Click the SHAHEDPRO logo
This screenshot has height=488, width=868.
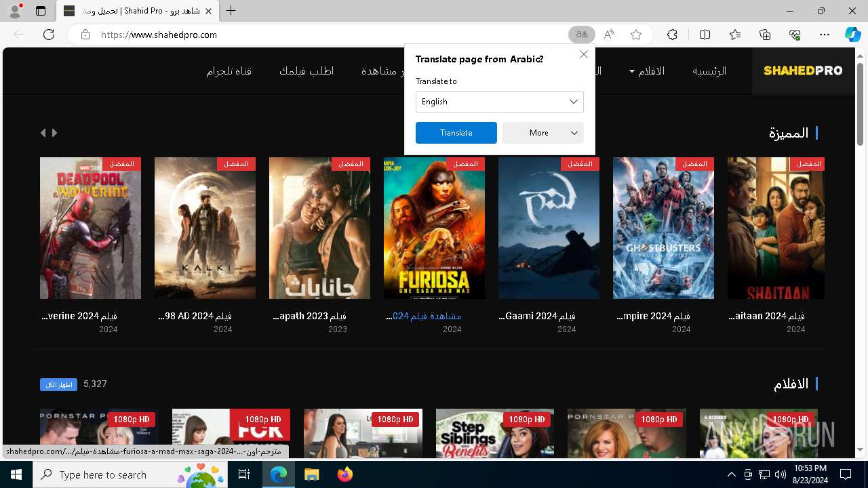803,70
